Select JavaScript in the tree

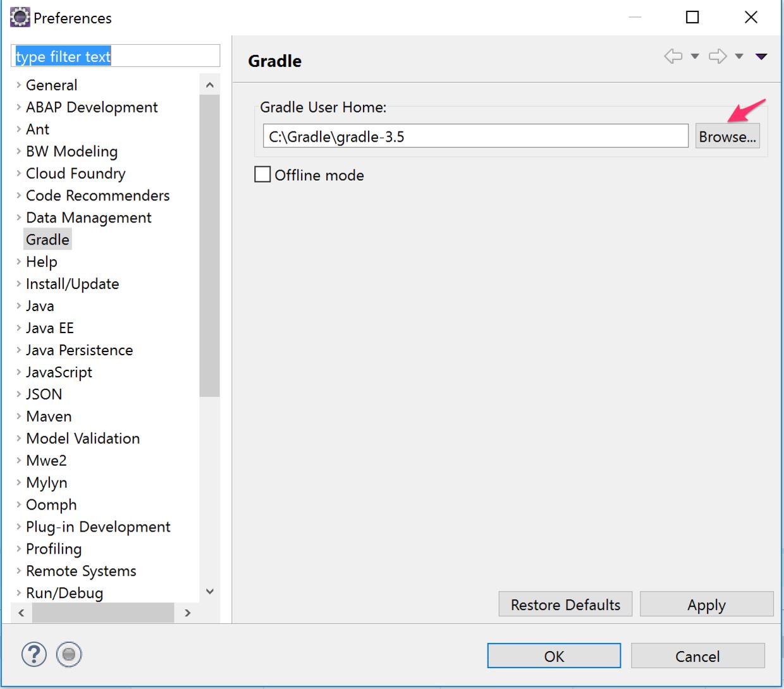pos(59,372)
